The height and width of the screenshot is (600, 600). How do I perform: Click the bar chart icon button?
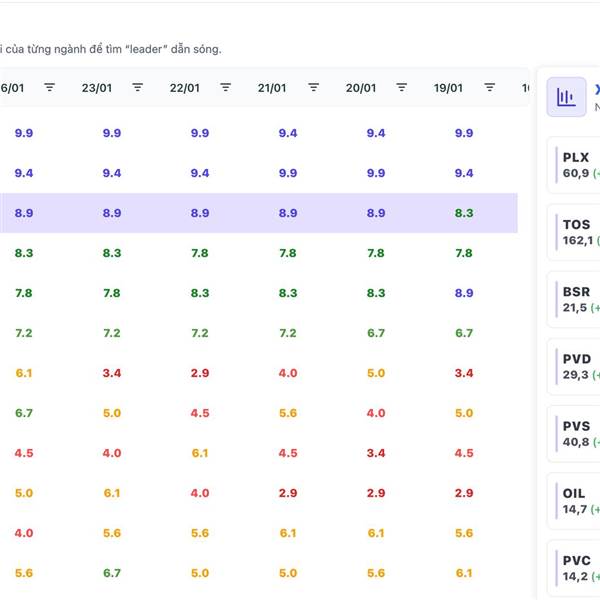[x=566, y=97]
